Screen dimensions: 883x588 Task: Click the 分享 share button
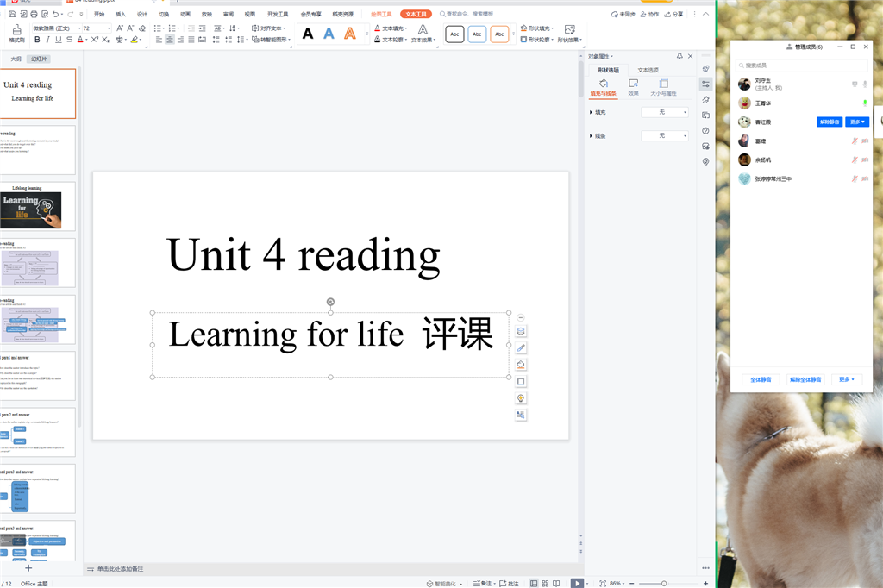click(x=673, y=14)
